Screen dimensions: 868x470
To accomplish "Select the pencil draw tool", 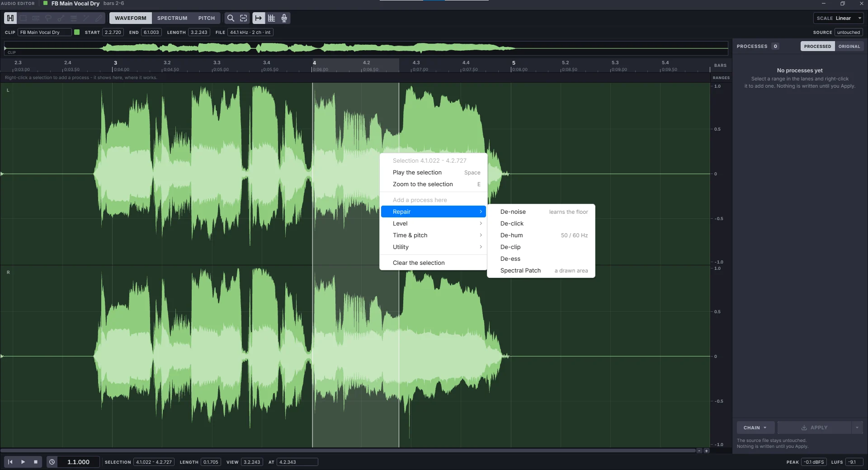I will pos(99,18).
